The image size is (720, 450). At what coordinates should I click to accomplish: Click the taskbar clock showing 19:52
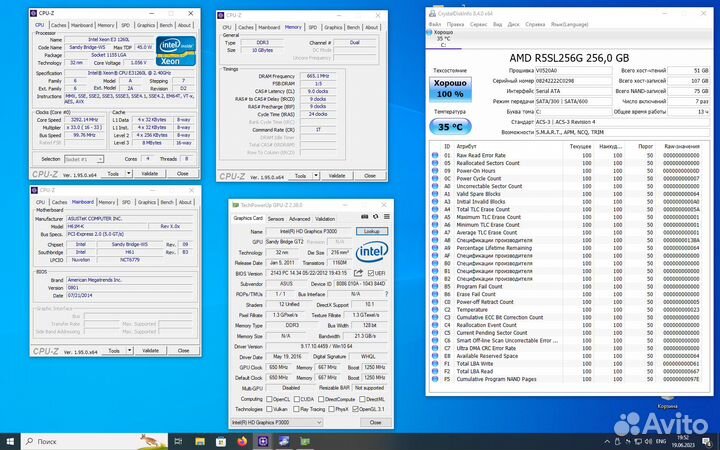683,441
